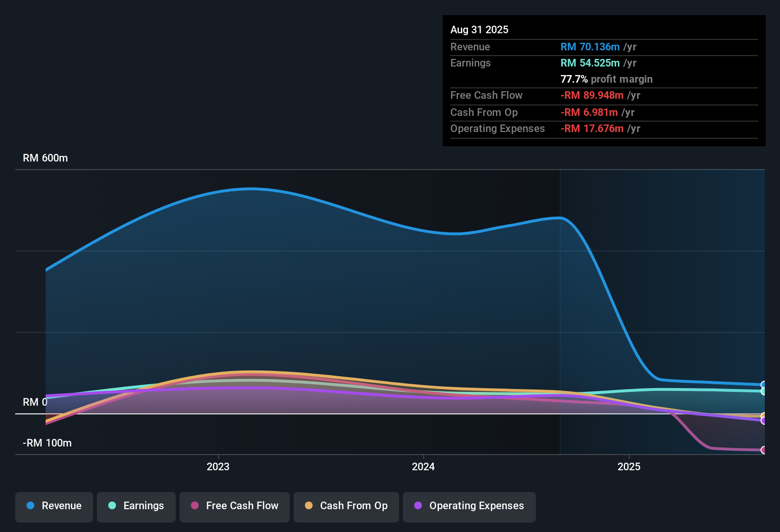Hide the Cash From Op series
The height and width of the screenshot is (532, 780).
tap(346, 506)
